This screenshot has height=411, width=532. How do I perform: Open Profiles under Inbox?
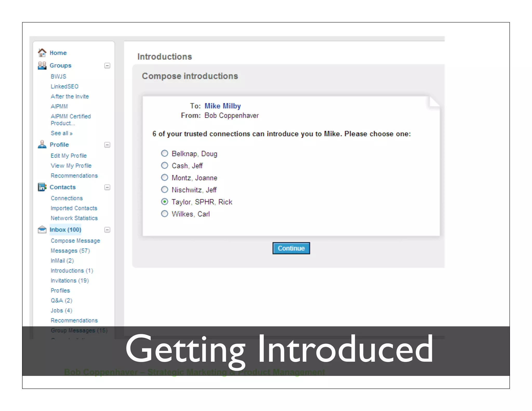[x=60, y=290]
